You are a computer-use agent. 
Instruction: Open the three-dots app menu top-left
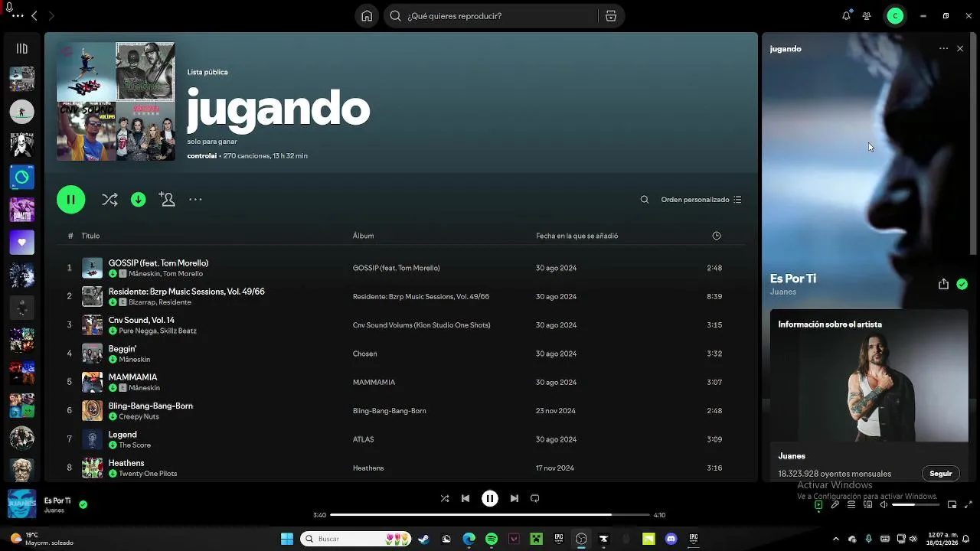pos(17,16)
